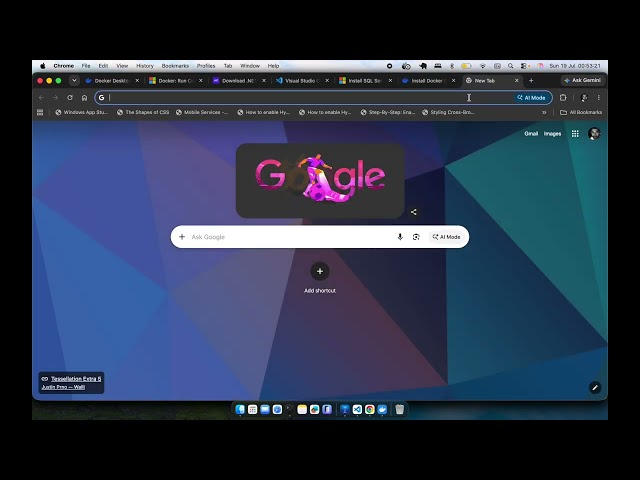
Task: Open the Profiles menu
Action: point(206,66)
